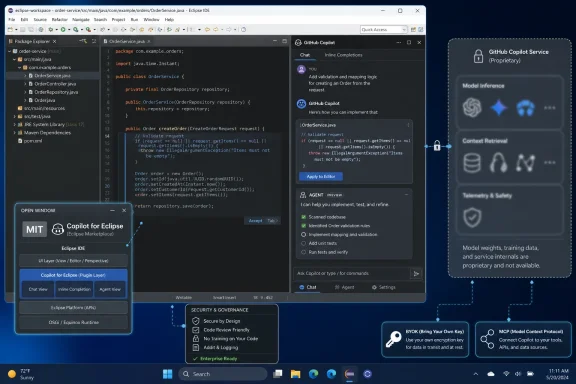Select the Add unit tests step
This screenshot has height=384, width=576.
303,243
